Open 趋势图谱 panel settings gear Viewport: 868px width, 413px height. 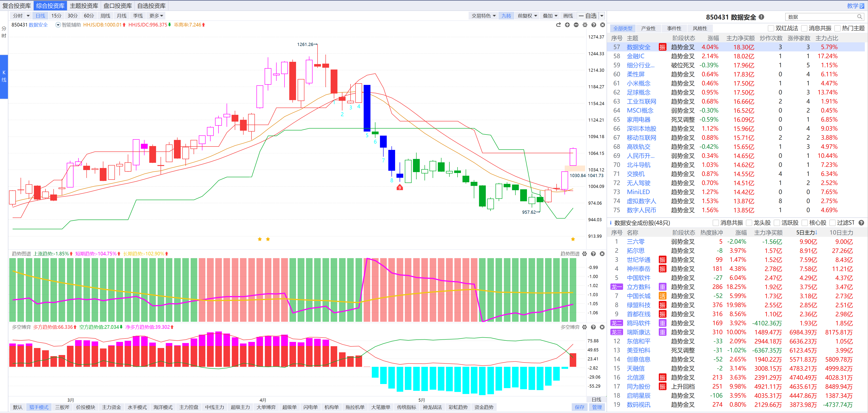click(x=585, y=254)
